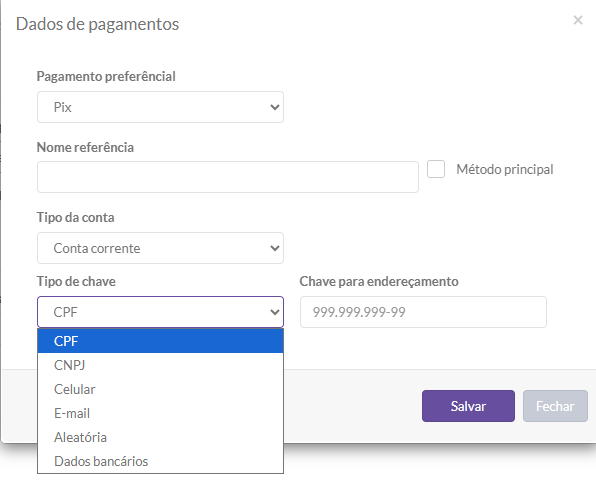Expand the Tipo da conta dropdown
Screen dimensions: 596x482
[x=160, y=248]
